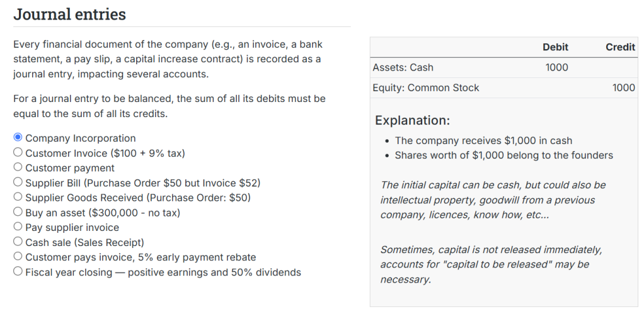The width and height of the screenshot is (644, 314).
Task: Click the Journal entries heading
Action: click(x=69, y=14)
